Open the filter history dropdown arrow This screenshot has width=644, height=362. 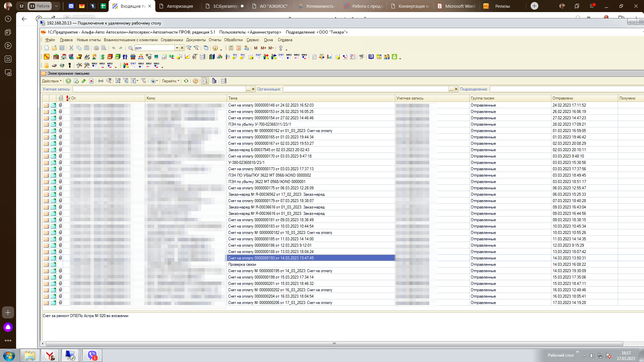pos(138,81)
